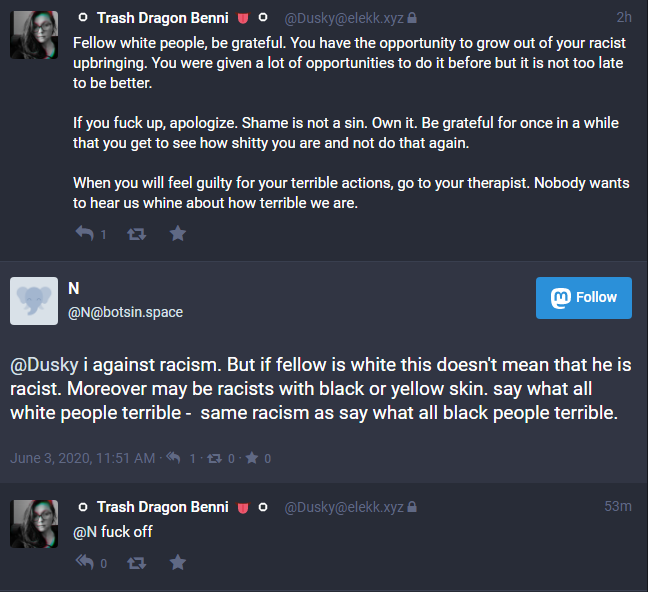Open the 2h timestamp on top post
The width and height of the screenshot is (648, 592).
[x=623, y=18]
